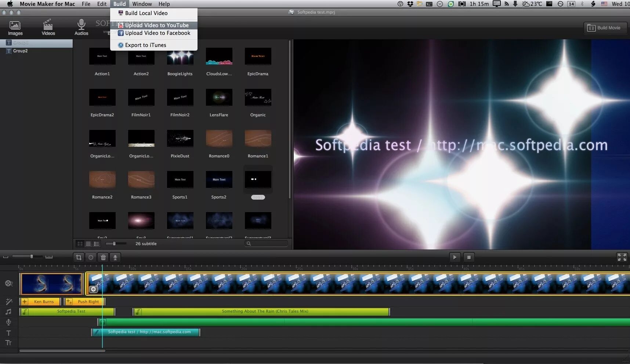This screenshot has width=630, height=364.
Task: Select the Softpedia test text clip
Action: point(146,332)
